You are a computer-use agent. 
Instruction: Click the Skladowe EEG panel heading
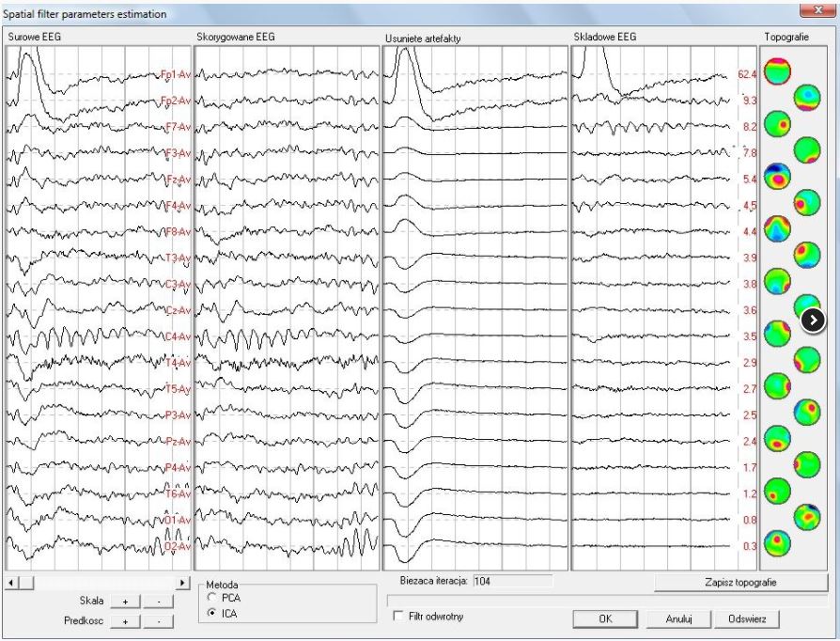tap(605, 37)
